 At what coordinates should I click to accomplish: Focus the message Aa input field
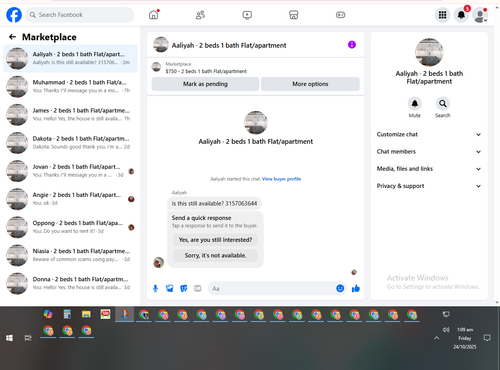272,288
